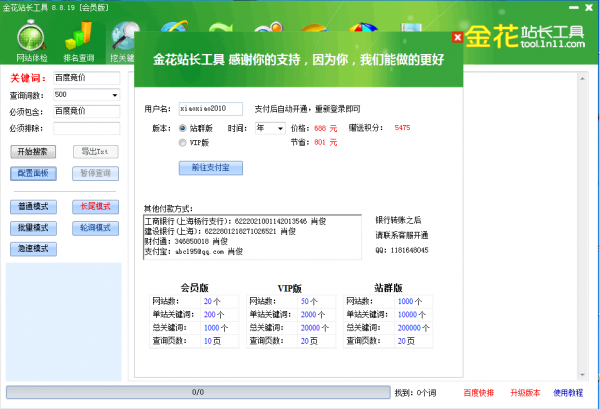Click the 开始搜索 button
Image resolution: width=600 pixels, height=409 pixels.
[33, 152]
